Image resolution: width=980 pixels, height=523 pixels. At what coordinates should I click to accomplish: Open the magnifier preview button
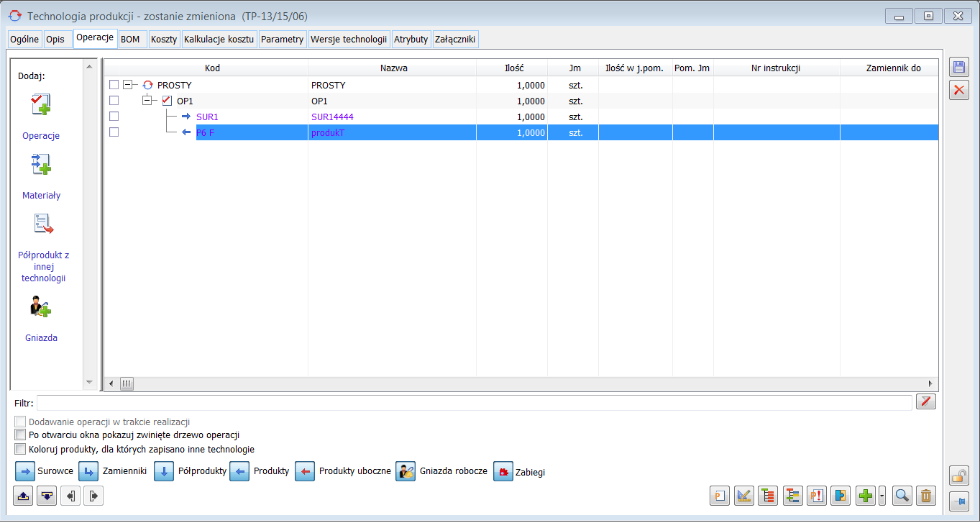coord(902,496)
